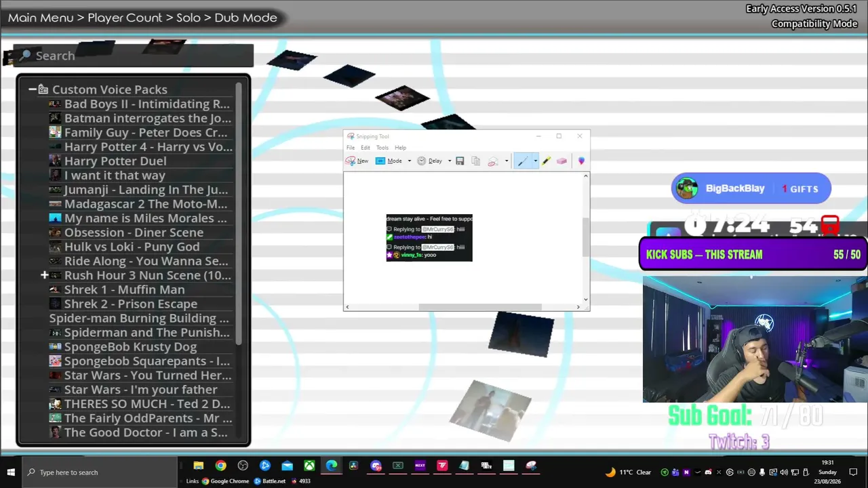This screenshot has width=868, height=488.
Task: Switch to Microsoft Edge on the taskbar
Action: (332, 466)
